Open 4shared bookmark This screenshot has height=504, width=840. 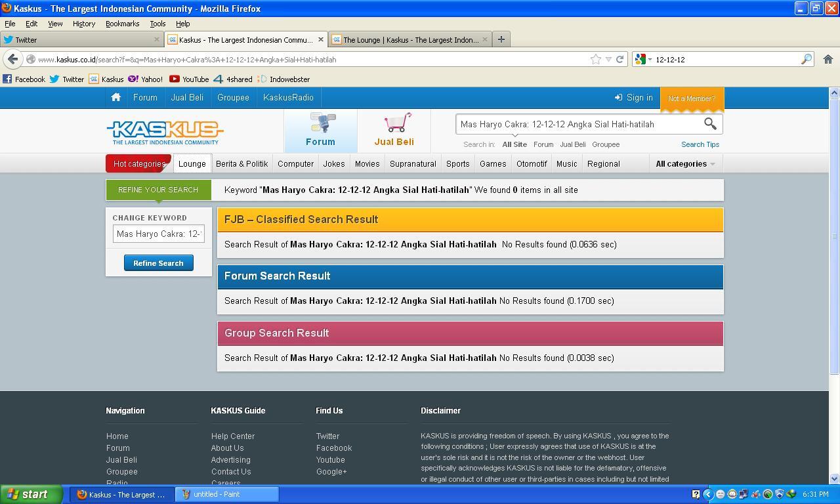pos(233,79)
